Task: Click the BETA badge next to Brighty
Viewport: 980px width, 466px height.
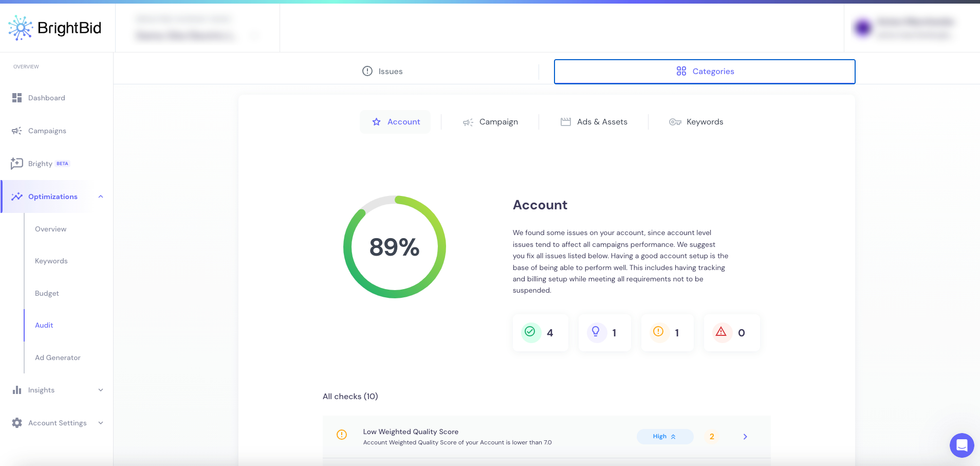Action: (x=62, y=164)
